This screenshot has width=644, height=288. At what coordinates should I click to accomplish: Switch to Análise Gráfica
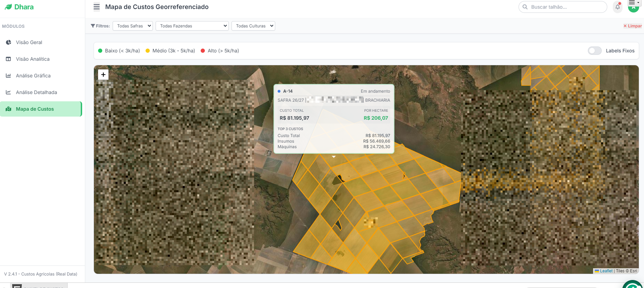coord(41,76)
